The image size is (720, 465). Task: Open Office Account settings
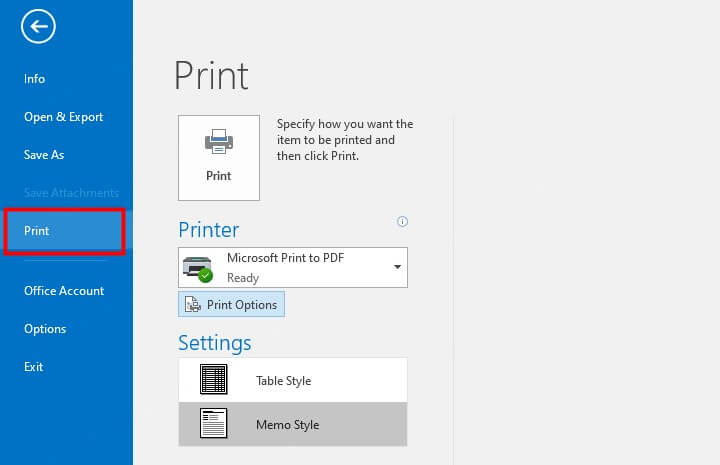64,291
